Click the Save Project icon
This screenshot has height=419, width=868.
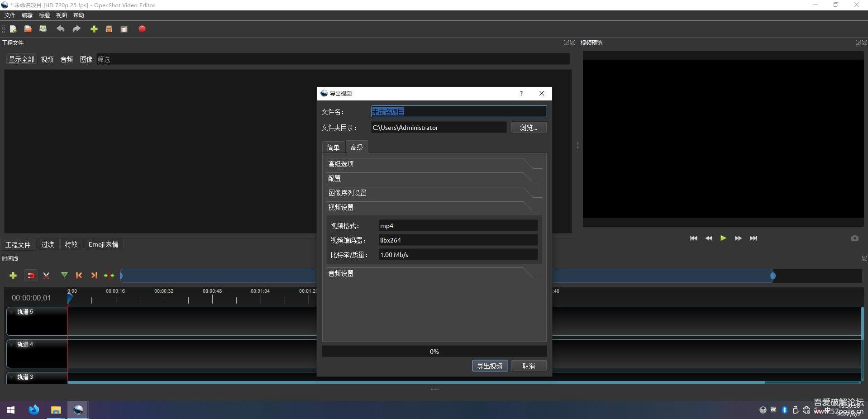tap(43, 29)
